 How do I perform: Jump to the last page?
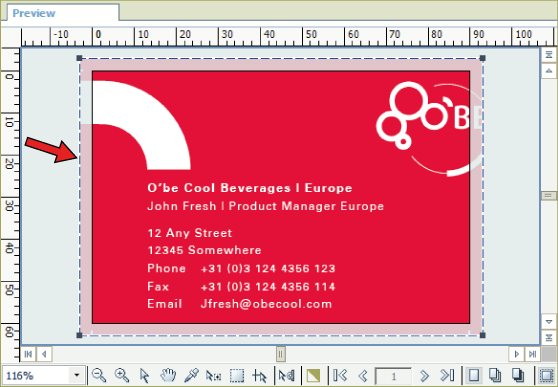[x=447, y=375]
